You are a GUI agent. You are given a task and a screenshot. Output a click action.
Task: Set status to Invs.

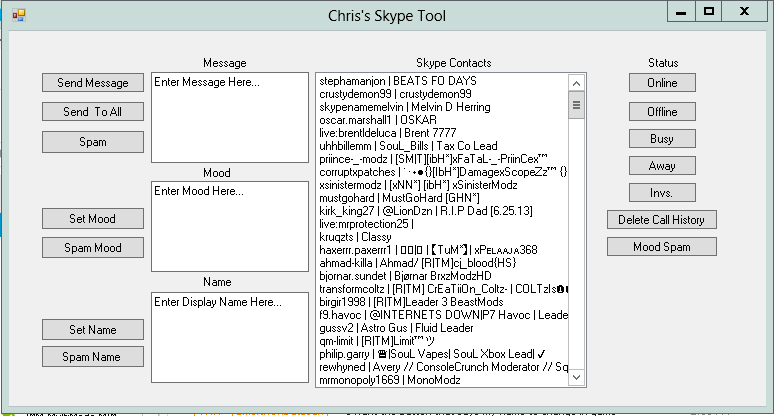point(662,193)
